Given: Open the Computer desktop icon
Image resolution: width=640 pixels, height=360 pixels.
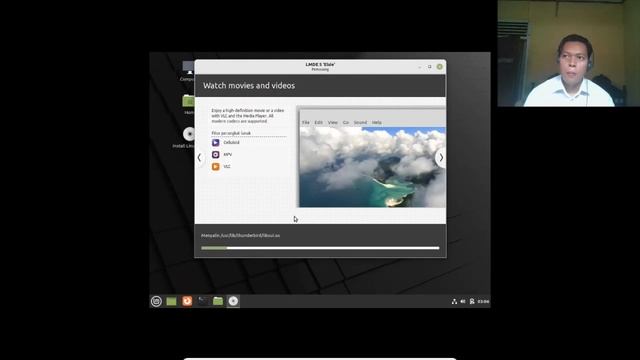Looking at the screenshot, I should point(188,71).
